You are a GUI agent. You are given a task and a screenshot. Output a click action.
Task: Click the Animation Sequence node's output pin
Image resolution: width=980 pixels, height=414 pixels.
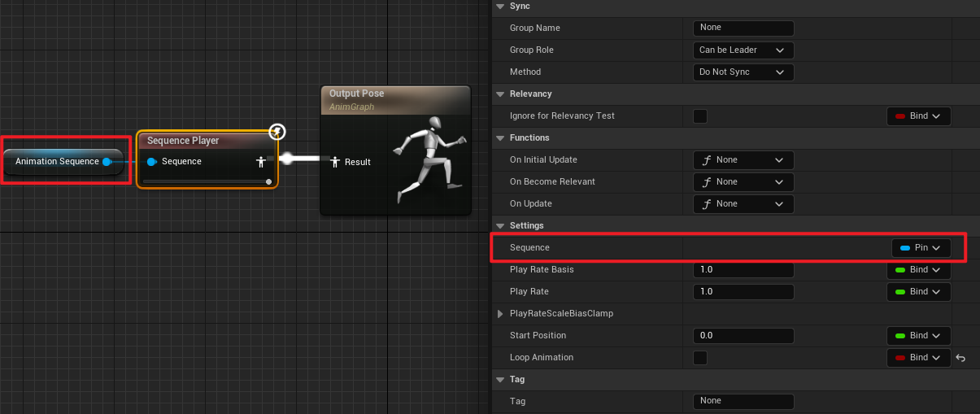(107, 161)
